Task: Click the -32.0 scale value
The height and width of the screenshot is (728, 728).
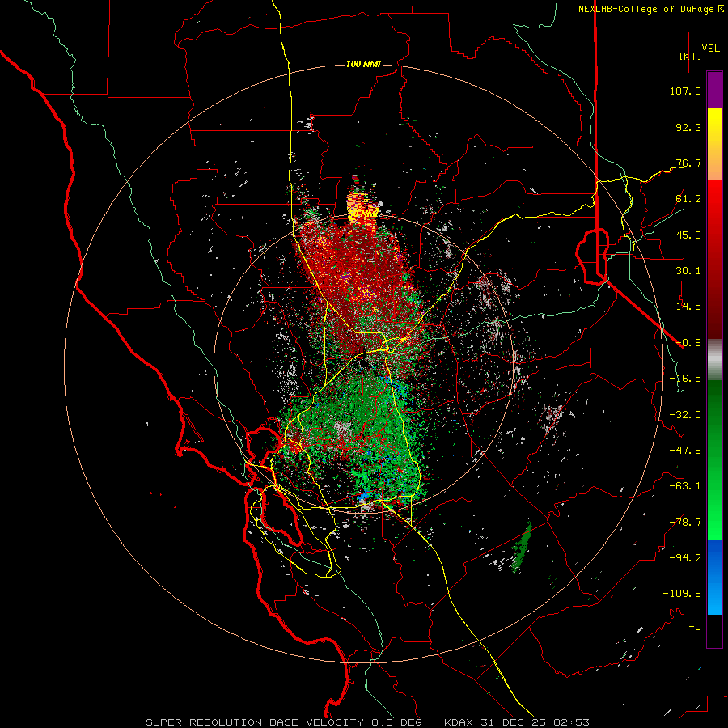Action: (685, 415)
